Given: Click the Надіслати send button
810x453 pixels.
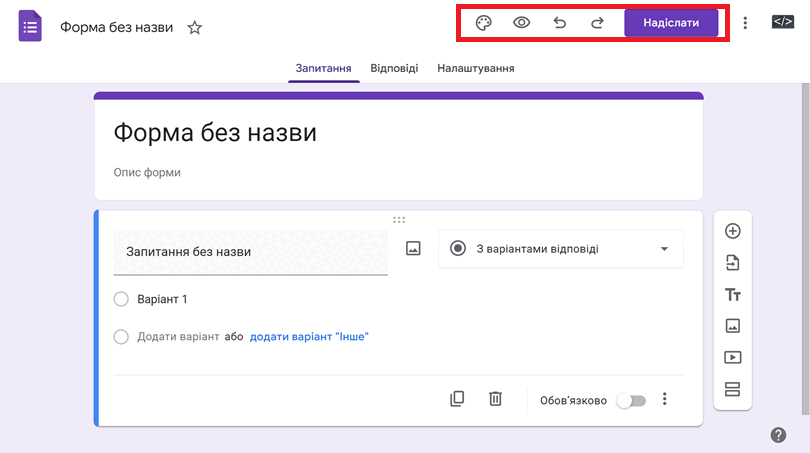Looking at the screenshot, I should (x=671, y=23).
